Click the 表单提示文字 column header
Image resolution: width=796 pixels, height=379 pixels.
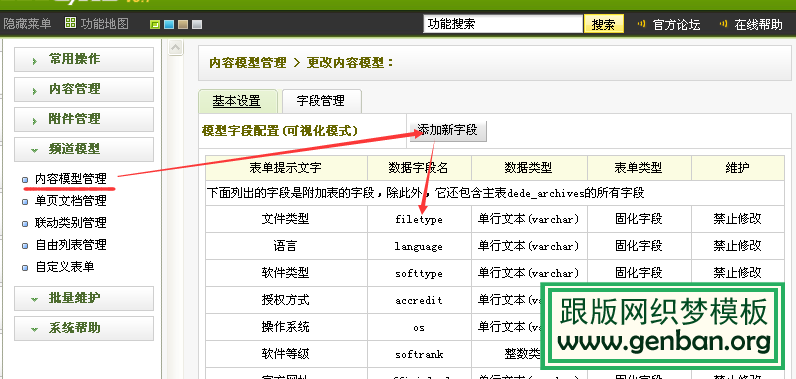pyautogui.click(x=286, y=168)
